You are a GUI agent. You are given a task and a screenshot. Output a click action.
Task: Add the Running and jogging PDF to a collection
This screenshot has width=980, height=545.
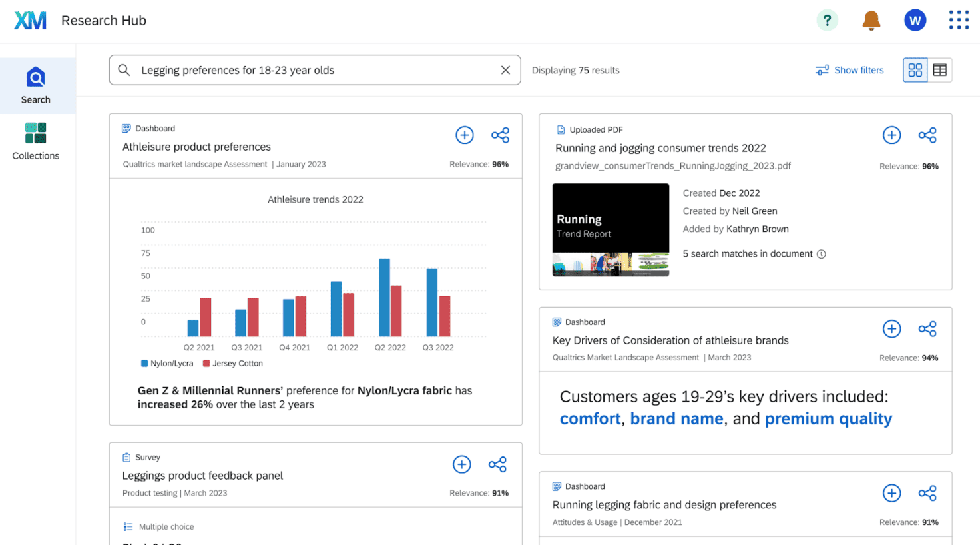pyautogui.click(x=891, y=135)
